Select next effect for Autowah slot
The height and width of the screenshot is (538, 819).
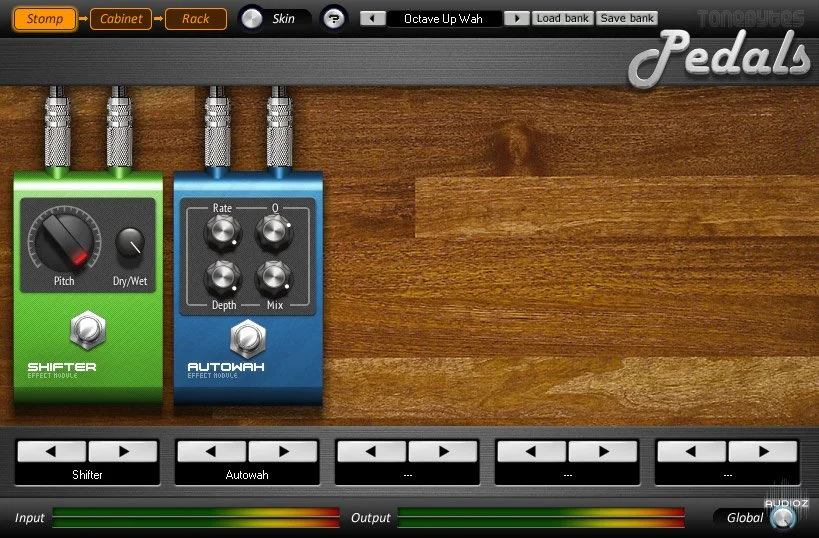point(283,451)
